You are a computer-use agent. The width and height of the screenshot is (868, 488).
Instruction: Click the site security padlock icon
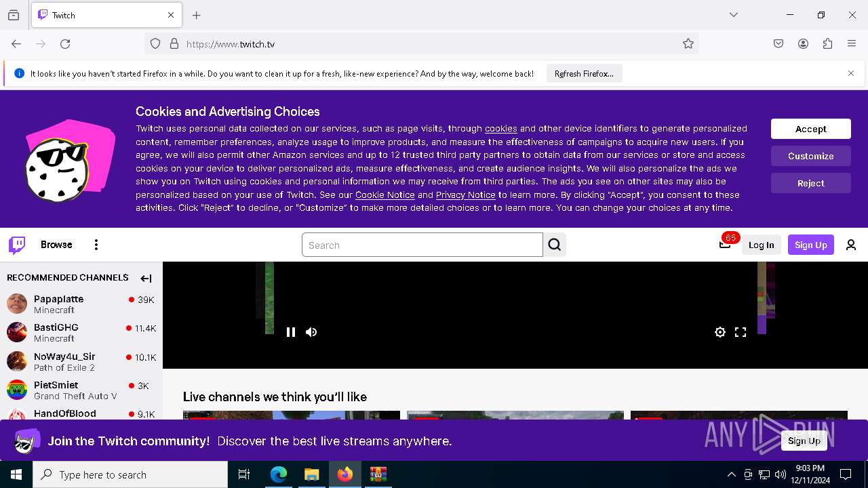(x=174, y=44)
